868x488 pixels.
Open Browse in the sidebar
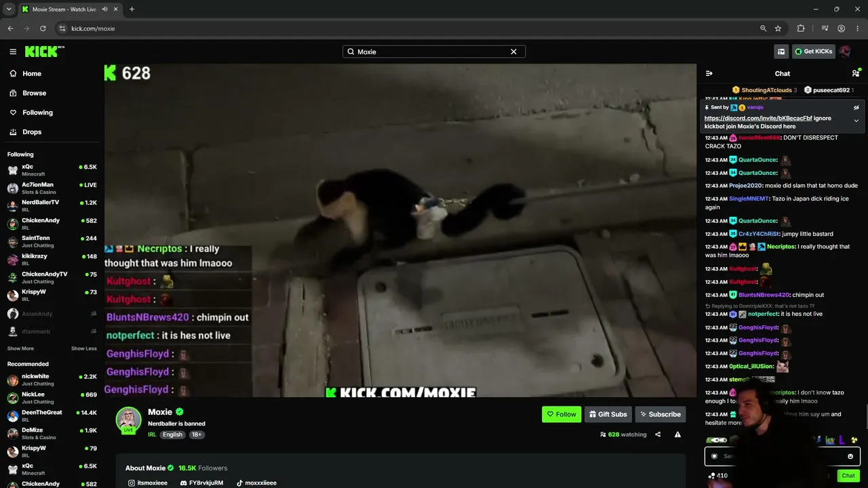34,93
